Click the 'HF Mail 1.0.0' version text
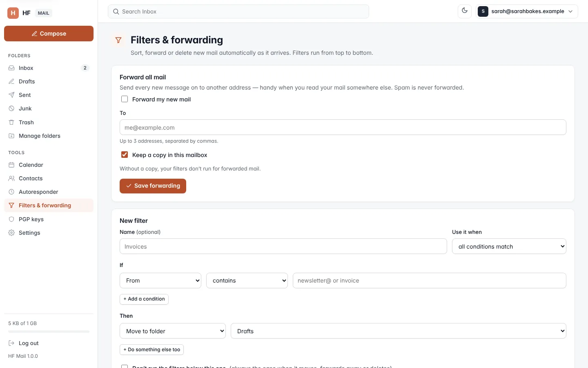Image resolution: width=588 pixels, height=368 pixels. pyautogui.click(x=23, y=356)
